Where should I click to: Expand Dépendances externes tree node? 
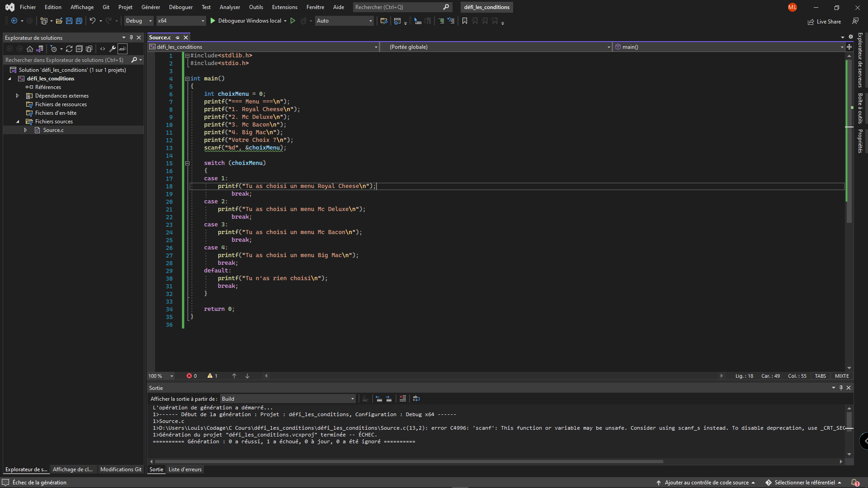[x=17, y=96]
